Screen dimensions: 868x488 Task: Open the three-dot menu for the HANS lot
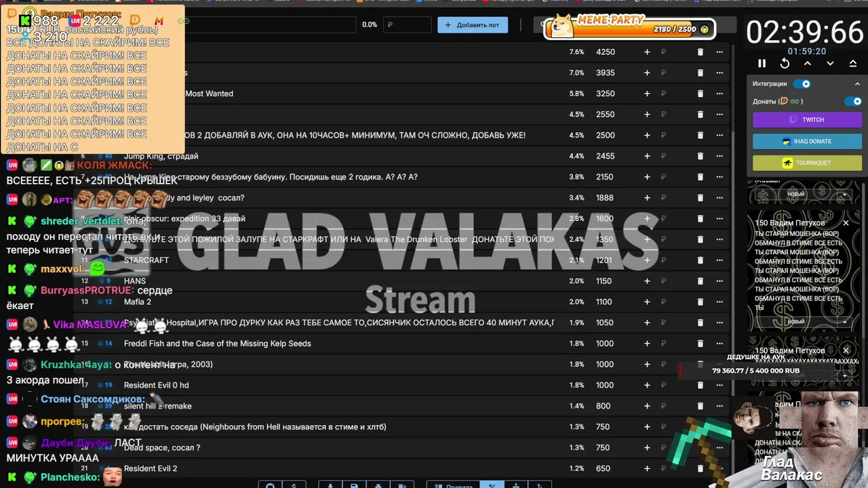[719, 281]
